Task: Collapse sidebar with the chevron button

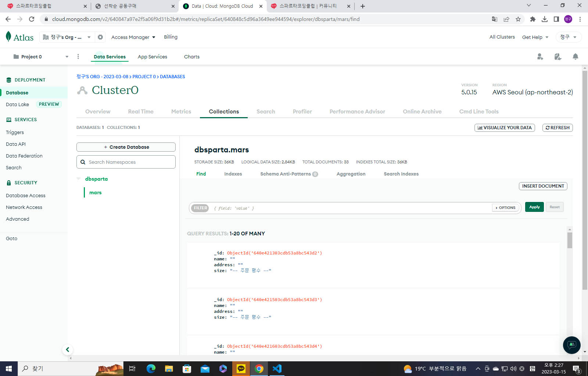Action: 67,350
